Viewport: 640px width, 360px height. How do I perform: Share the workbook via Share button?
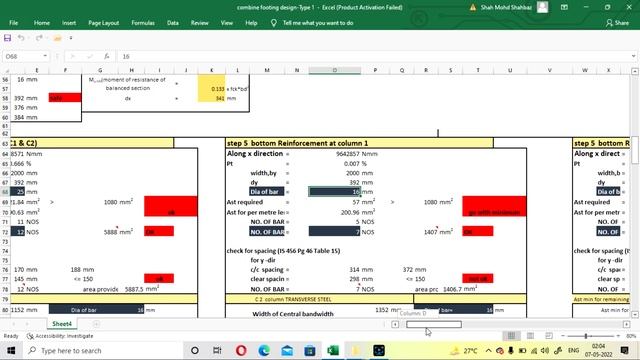point(617,23)
